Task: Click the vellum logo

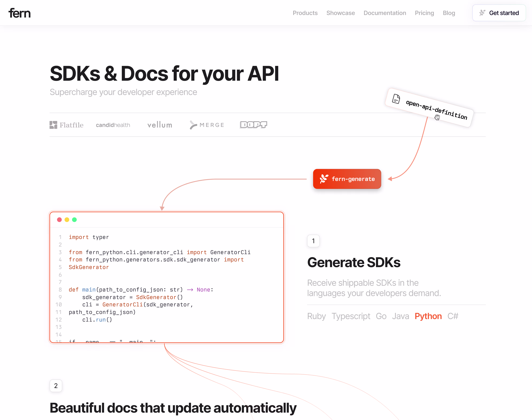Action: click(160, 125)
